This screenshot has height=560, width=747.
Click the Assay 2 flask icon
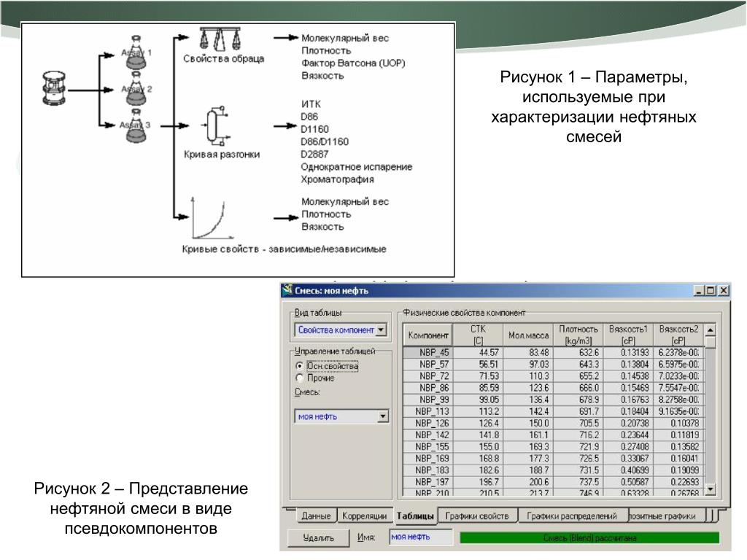136,88
